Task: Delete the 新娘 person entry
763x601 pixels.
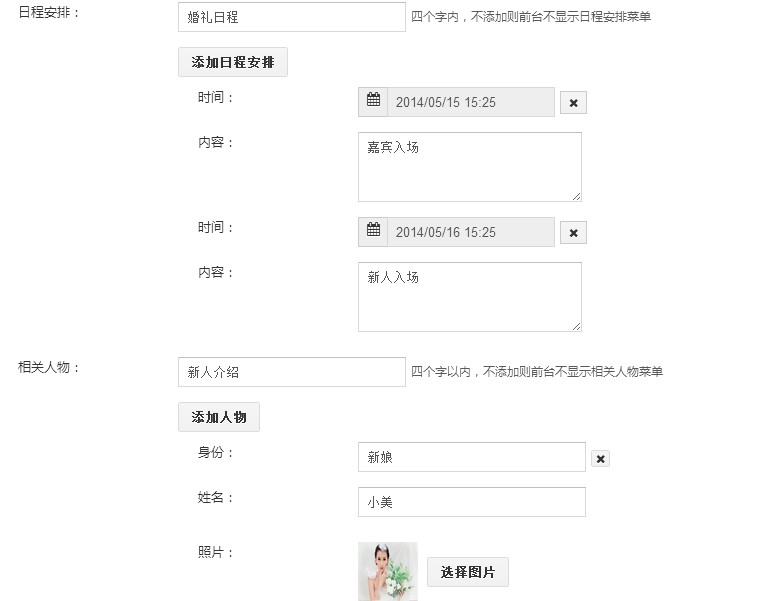Action: [x=600, y=458]
